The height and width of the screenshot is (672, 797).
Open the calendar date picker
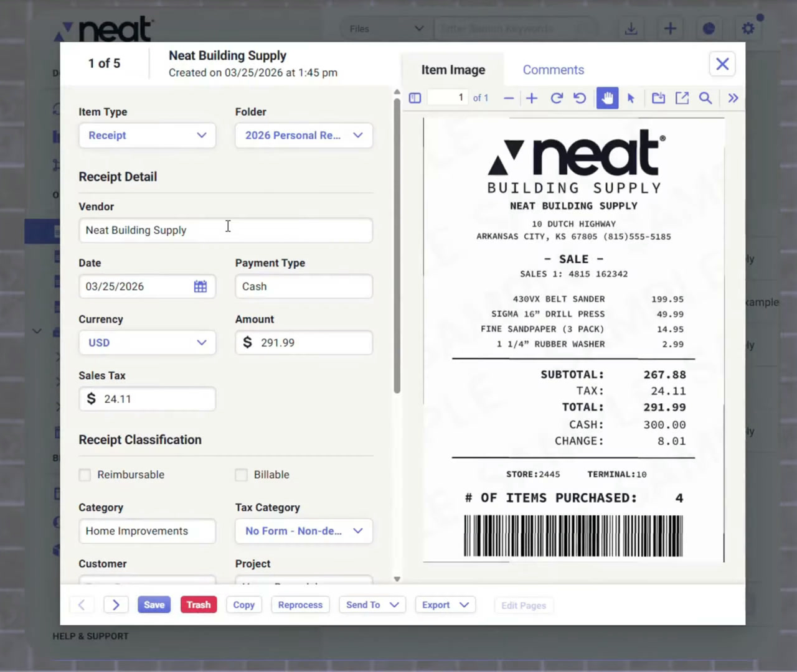pos(200,286)
